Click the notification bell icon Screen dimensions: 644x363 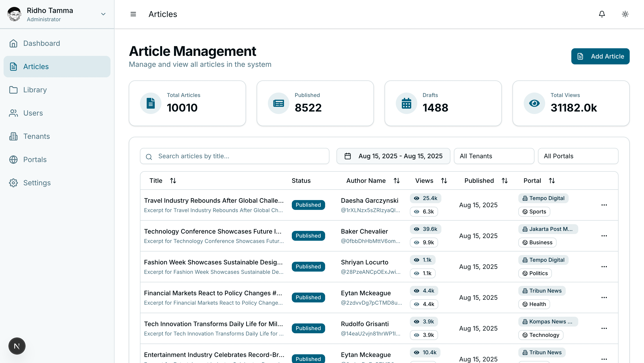tap(602, 14)
